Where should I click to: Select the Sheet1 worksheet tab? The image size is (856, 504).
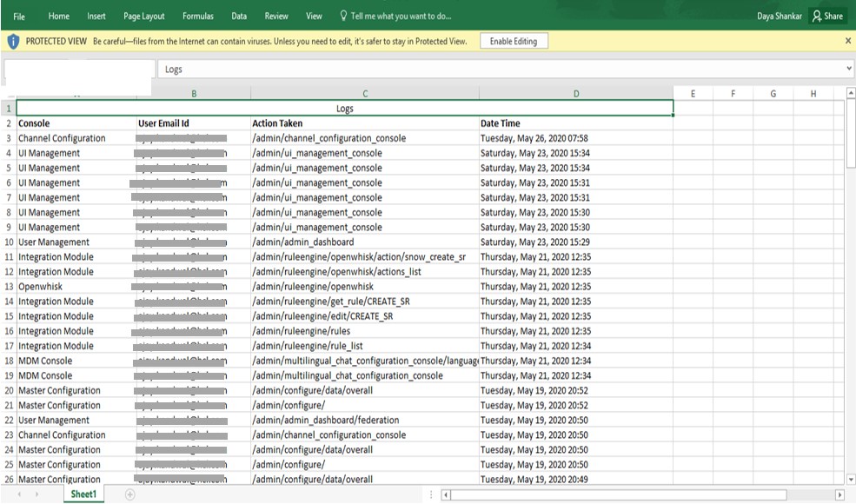click(83, 494)
